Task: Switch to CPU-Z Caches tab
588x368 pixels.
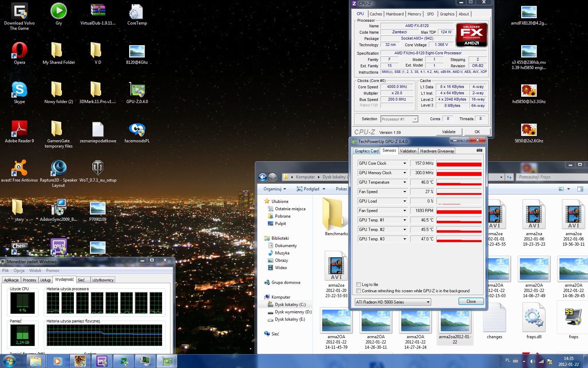Action: [x=376, y=14]
